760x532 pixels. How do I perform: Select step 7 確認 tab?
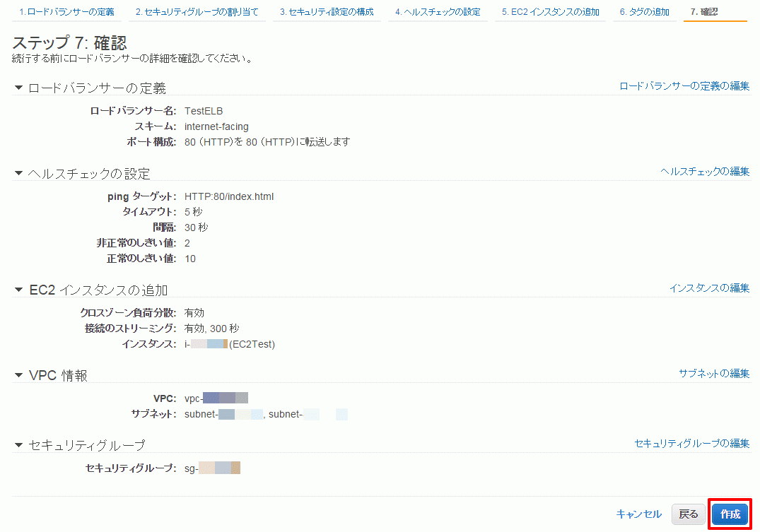tap(704, 11)
